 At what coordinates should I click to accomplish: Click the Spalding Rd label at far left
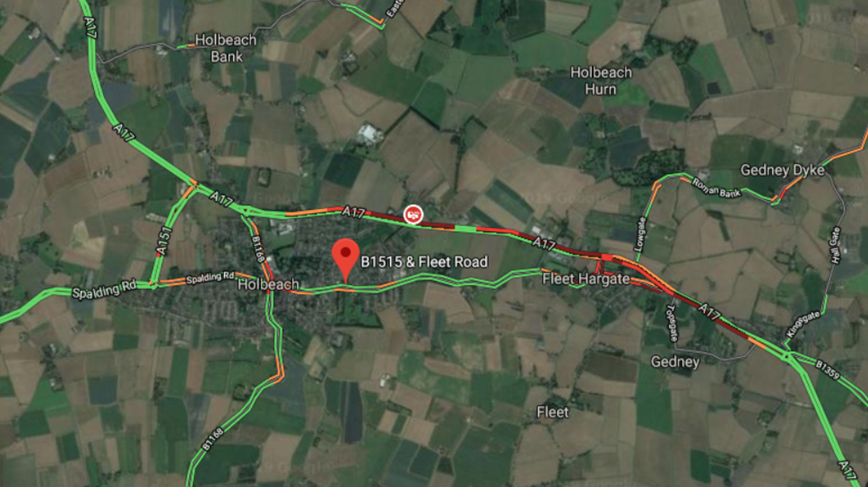click(x=104, y=289)
